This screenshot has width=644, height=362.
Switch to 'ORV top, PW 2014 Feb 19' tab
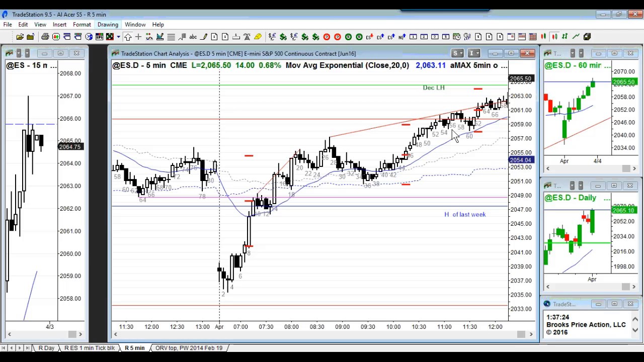189,348
